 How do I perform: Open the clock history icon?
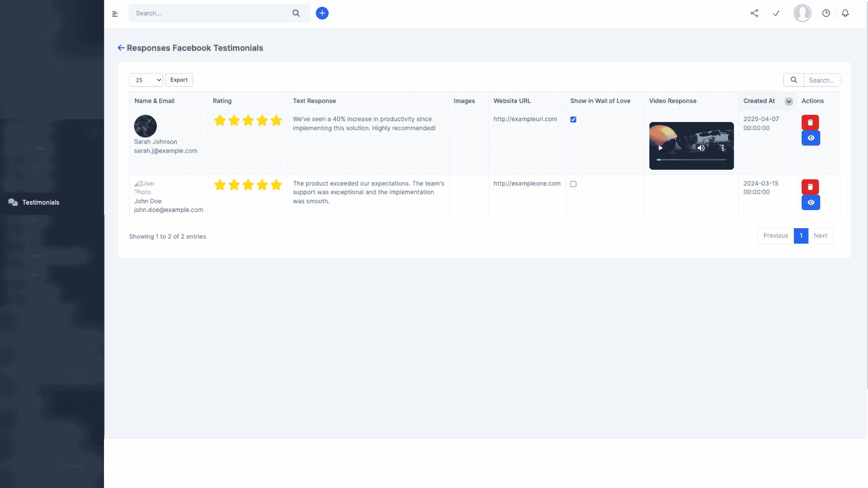826,13
